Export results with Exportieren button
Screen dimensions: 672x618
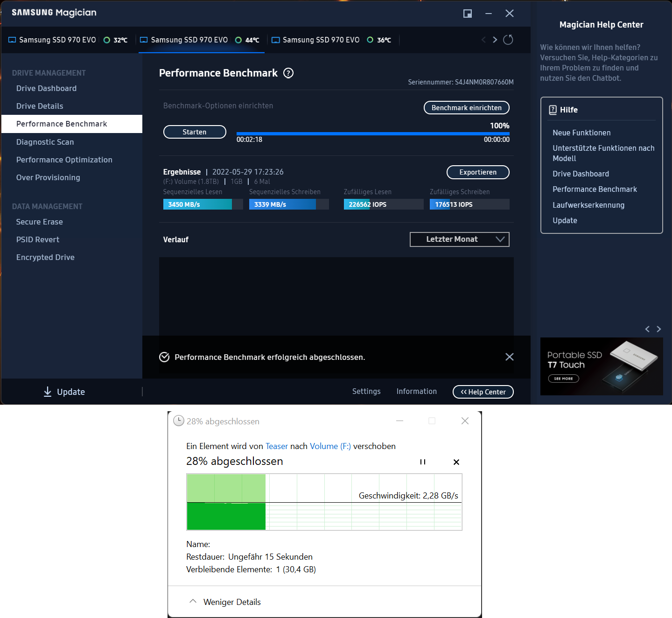coord(478,172)
